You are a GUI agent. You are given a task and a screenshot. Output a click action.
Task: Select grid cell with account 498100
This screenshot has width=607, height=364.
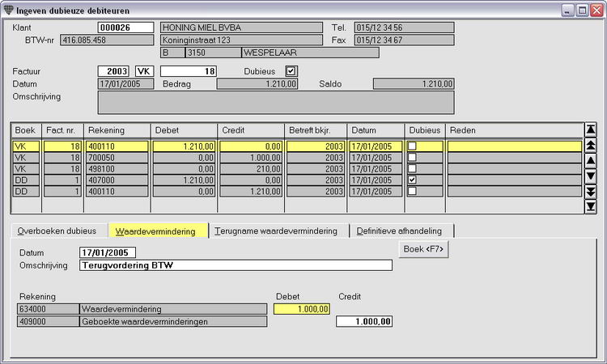117,169
